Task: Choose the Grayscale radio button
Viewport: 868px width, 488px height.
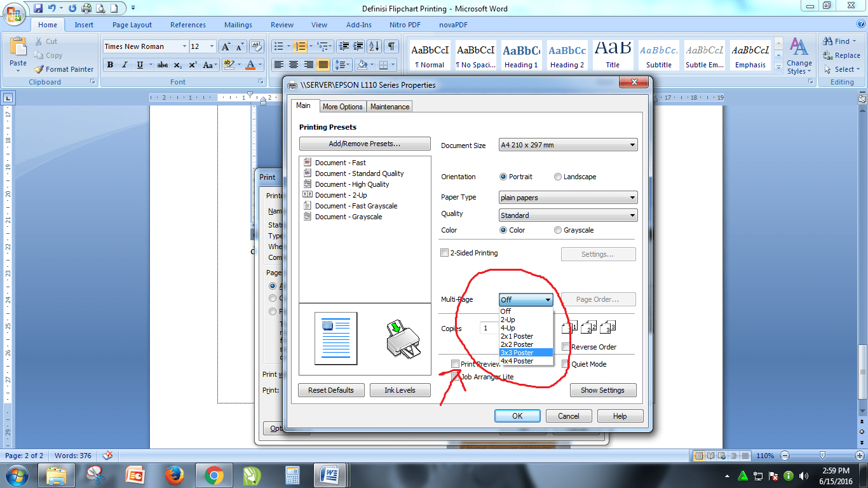Action: (x=558, y=230)
